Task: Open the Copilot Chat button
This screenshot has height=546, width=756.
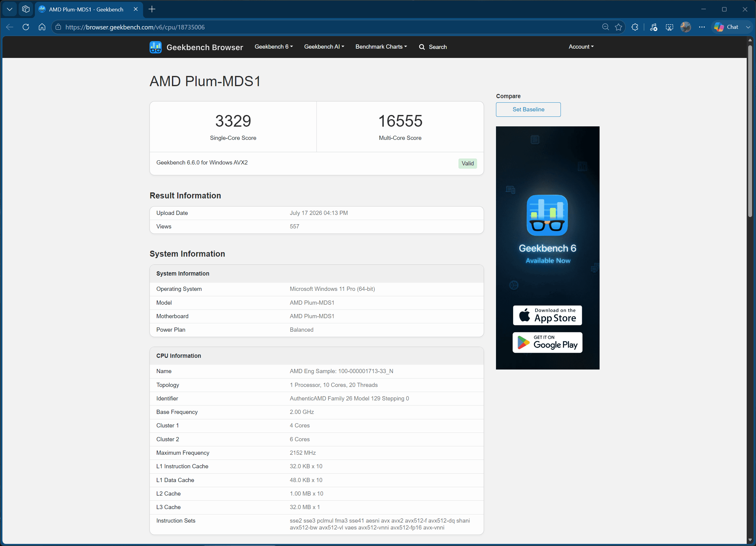Action: coord(726,27)
